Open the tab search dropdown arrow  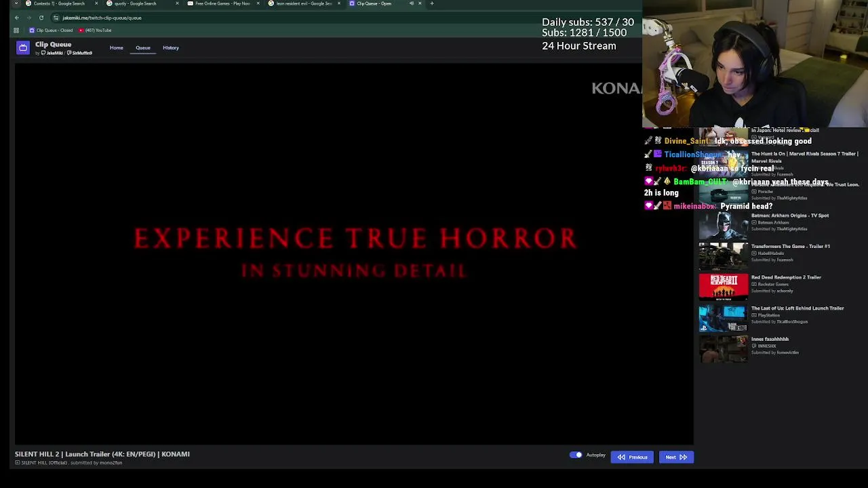pos(16,3)
